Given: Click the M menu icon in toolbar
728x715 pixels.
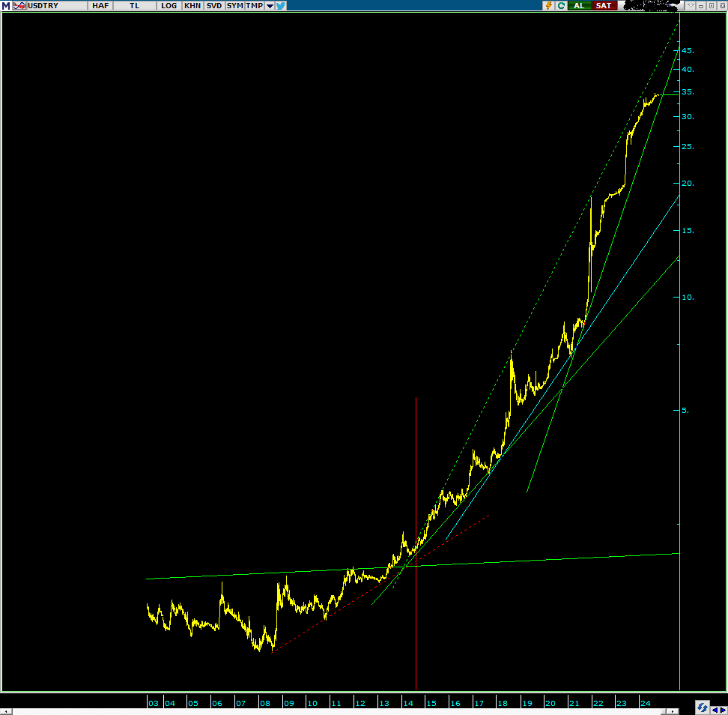Looking at the screenshot, I should click(6, 5).
